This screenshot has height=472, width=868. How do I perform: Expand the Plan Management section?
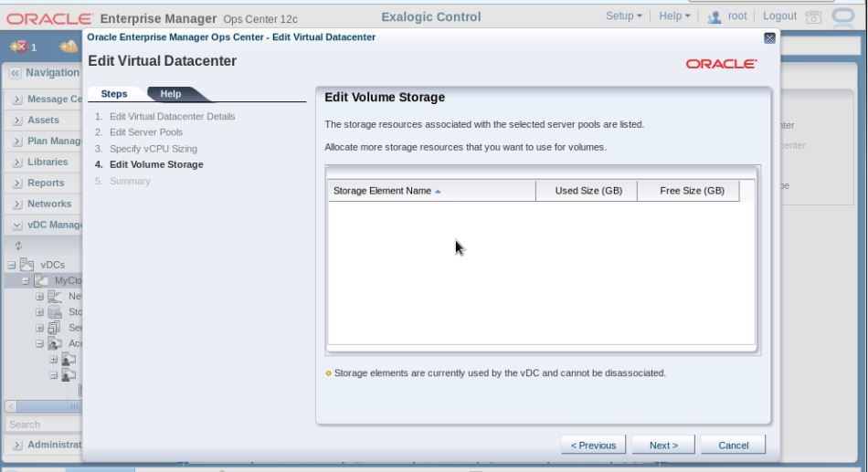coord(17,142)
